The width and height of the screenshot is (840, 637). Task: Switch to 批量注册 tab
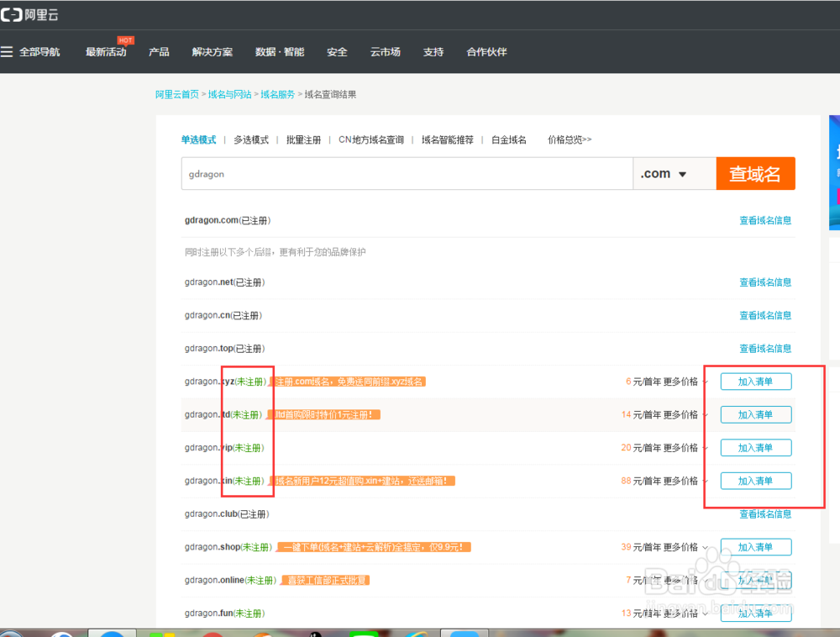coord(303,140)
